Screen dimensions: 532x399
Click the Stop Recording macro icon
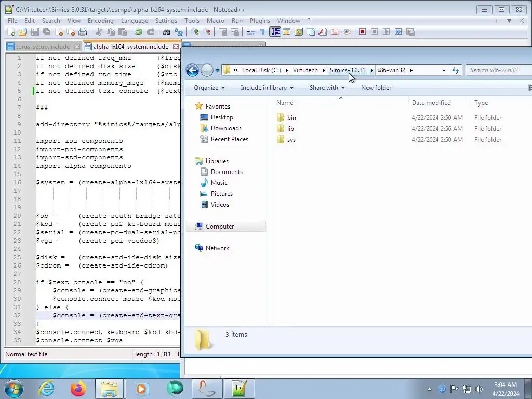tap(374, 32)
